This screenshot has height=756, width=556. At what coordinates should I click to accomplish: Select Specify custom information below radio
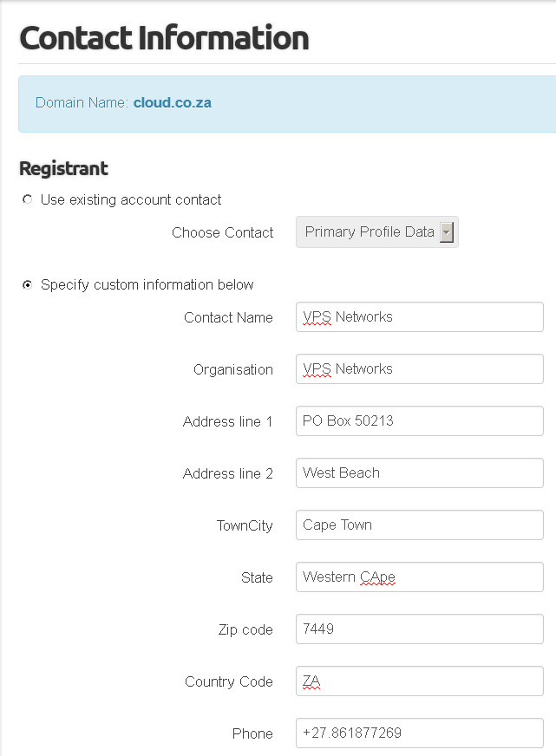(x=28, y=285)
